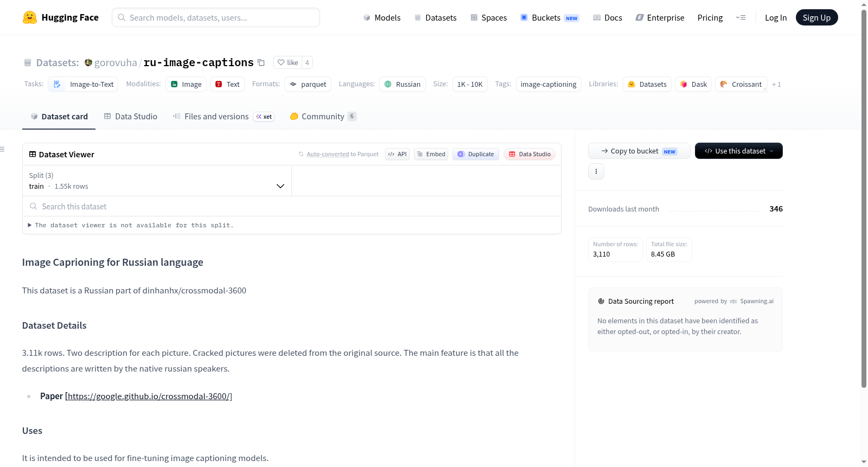Click the Sign Up button
868x467 pixels.
pyautogui.click(x=816, y=17)
